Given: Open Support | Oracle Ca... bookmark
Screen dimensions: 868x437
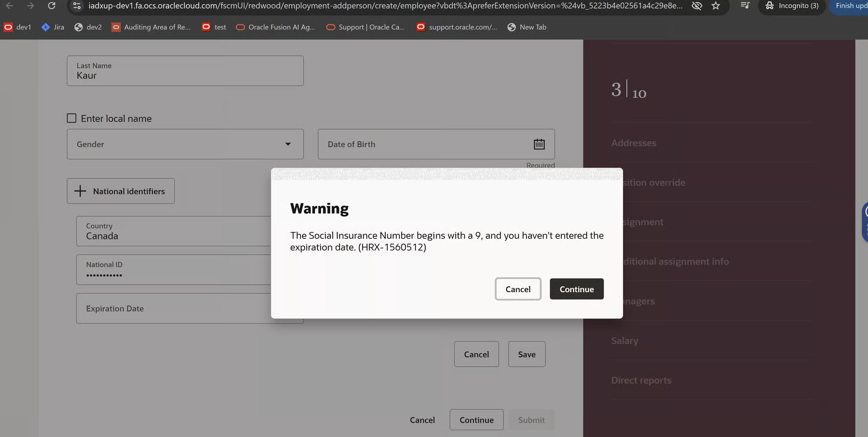Looking at the screenshot, I should coord(365,27).
